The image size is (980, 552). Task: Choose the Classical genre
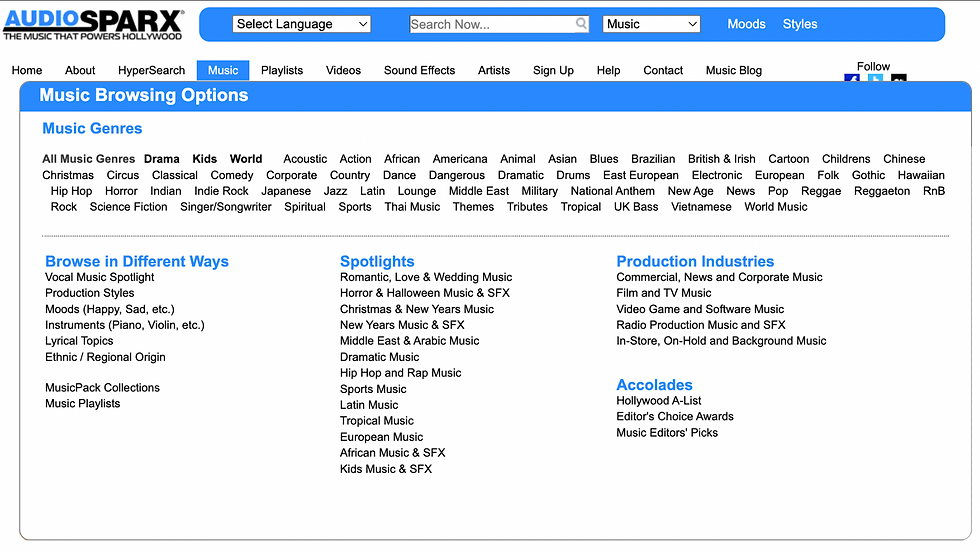click(175, 175)
